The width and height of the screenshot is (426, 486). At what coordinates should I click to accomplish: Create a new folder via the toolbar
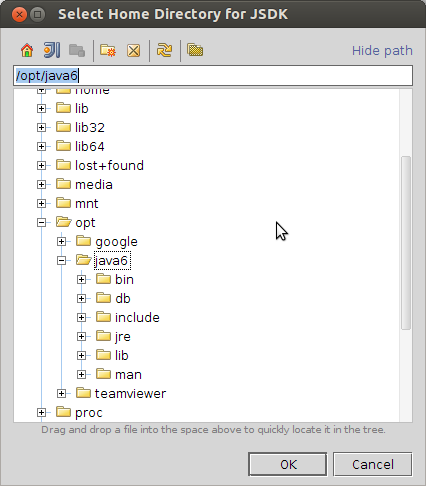[108, 51]
